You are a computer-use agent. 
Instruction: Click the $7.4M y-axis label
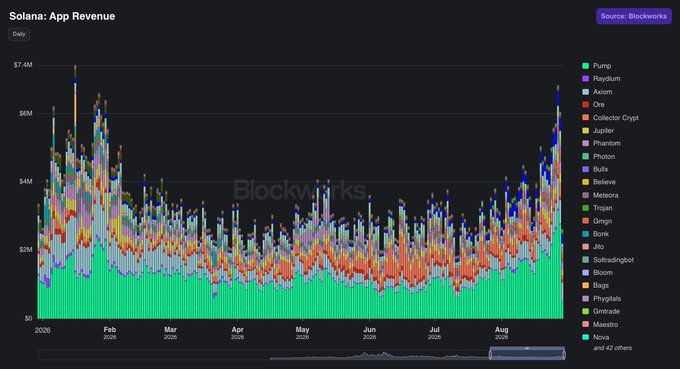click(23, 65)
